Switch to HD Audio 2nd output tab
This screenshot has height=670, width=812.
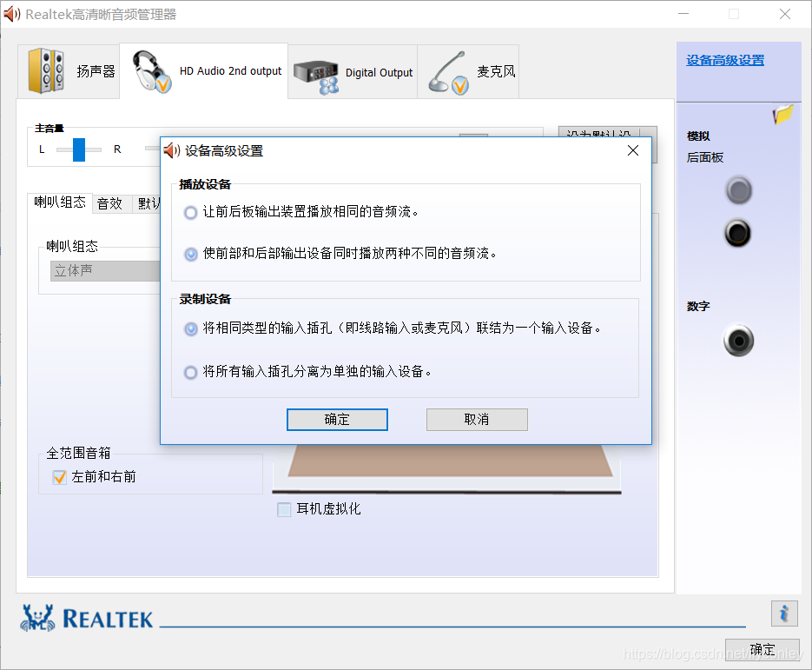pos(204,71)
